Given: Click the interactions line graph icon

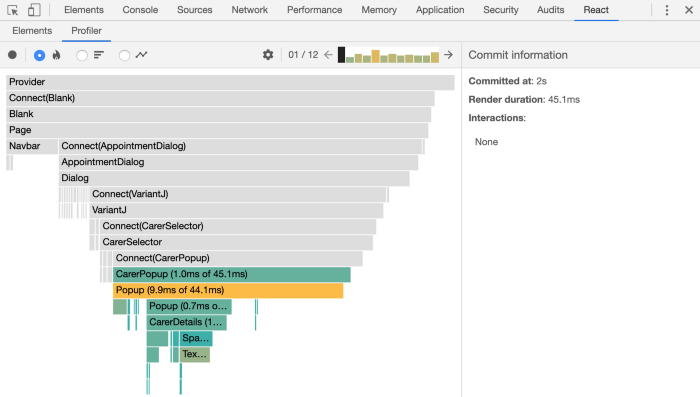Looking at the screenshot, I should pos(142,55).
